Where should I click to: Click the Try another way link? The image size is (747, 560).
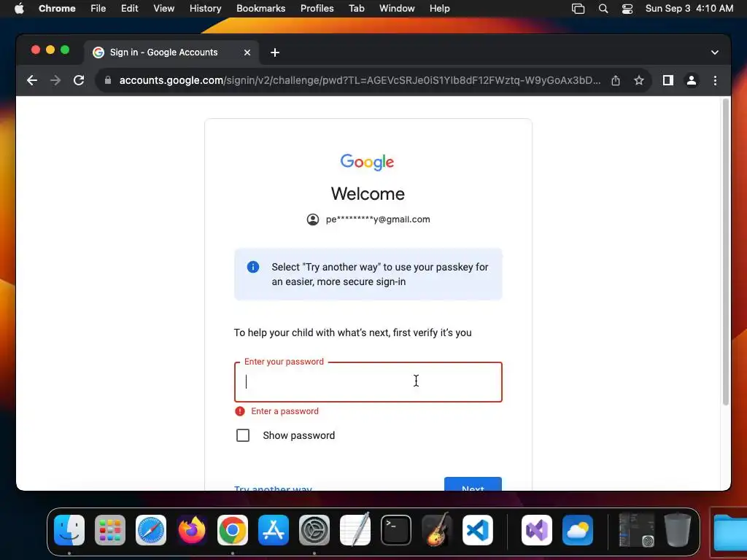[x=273, y=488]
